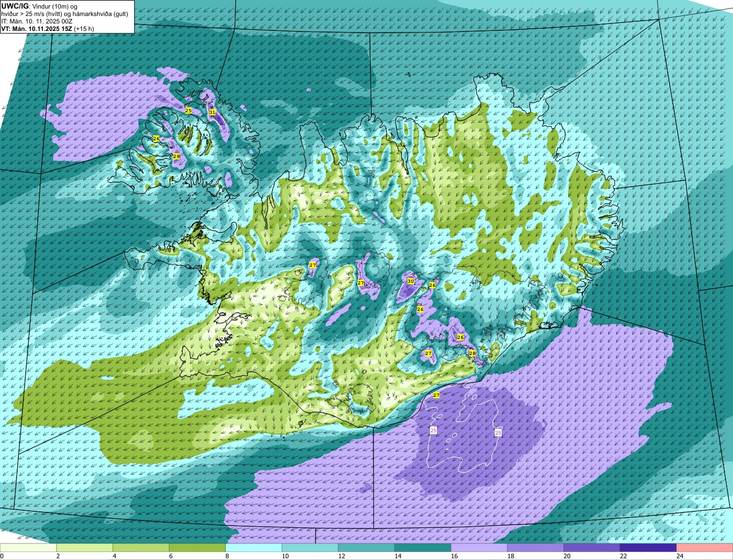
Task: Click the yellow 30 gust label
Action: 410,281
